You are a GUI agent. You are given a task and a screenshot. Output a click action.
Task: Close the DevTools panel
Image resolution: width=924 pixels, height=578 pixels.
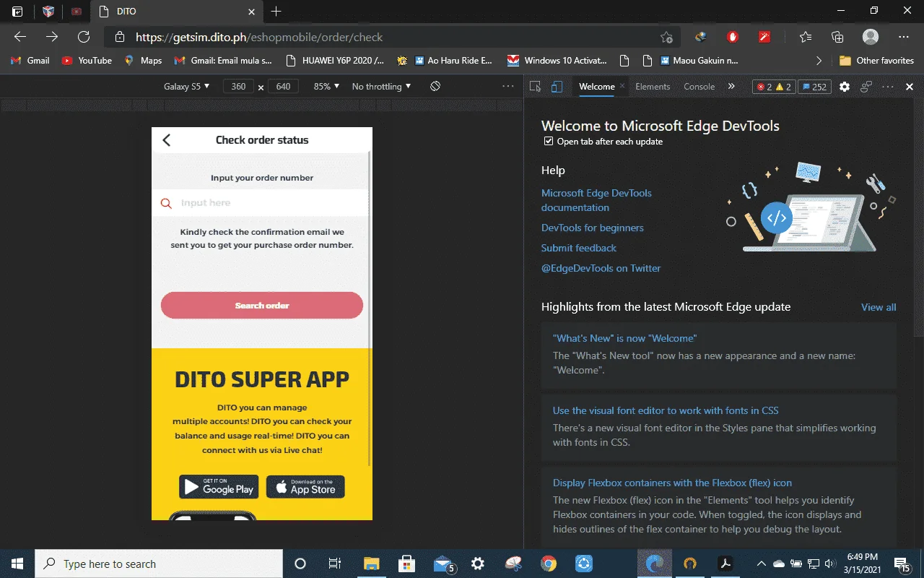[910, 87]
